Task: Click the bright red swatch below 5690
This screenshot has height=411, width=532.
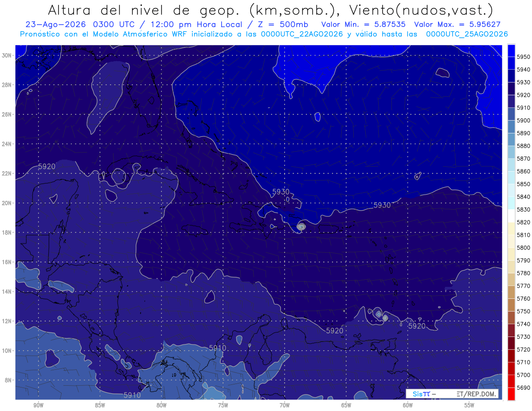Action: pos(511,394)
